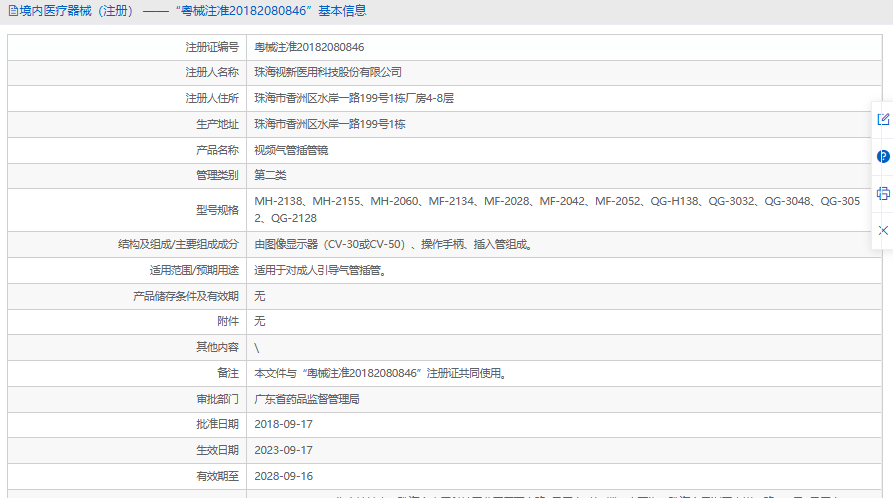Click the 结构及组成/主要组成成分 label
Screen dimensions: 893x498
click(x=178, y=244)
